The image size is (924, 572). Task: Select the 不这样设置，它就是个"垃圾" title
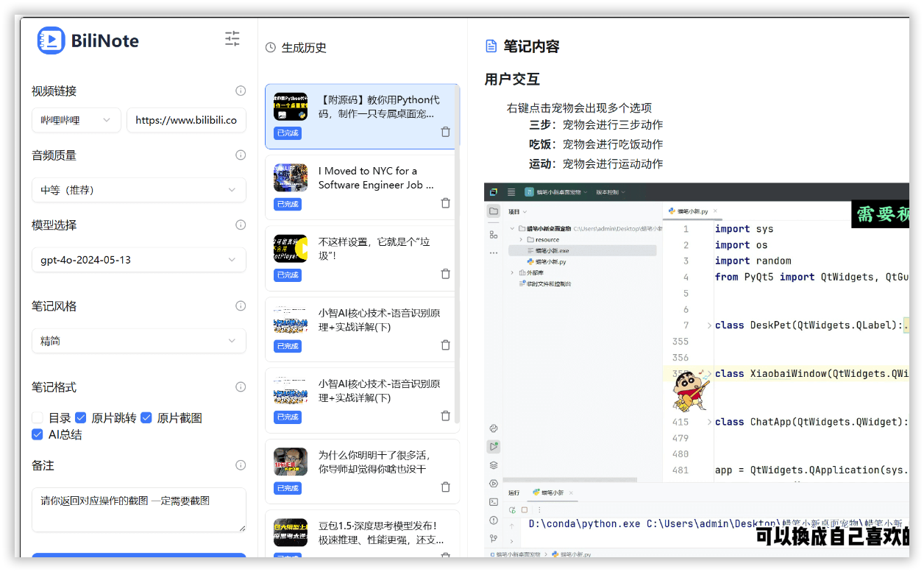[374, 249]
